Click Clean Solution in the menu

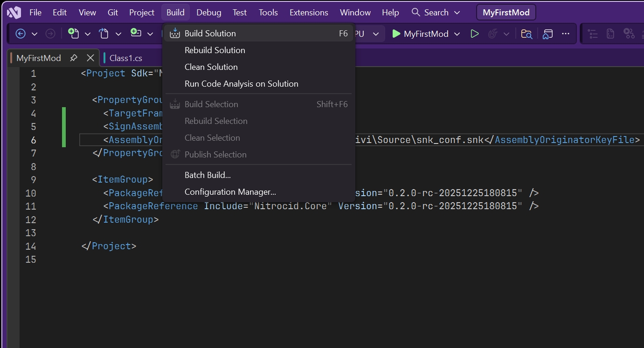(x=211, y=67)
